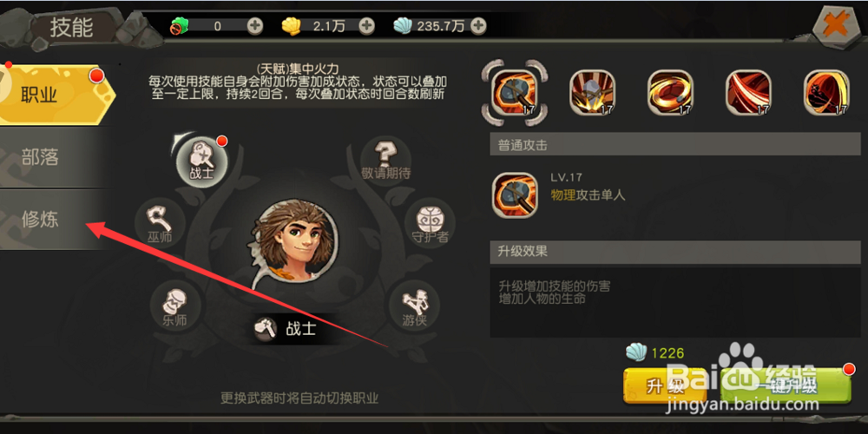Pick the 乐师 musician class icon
Screen dimensions: 868x434
[x=175, y=306]
